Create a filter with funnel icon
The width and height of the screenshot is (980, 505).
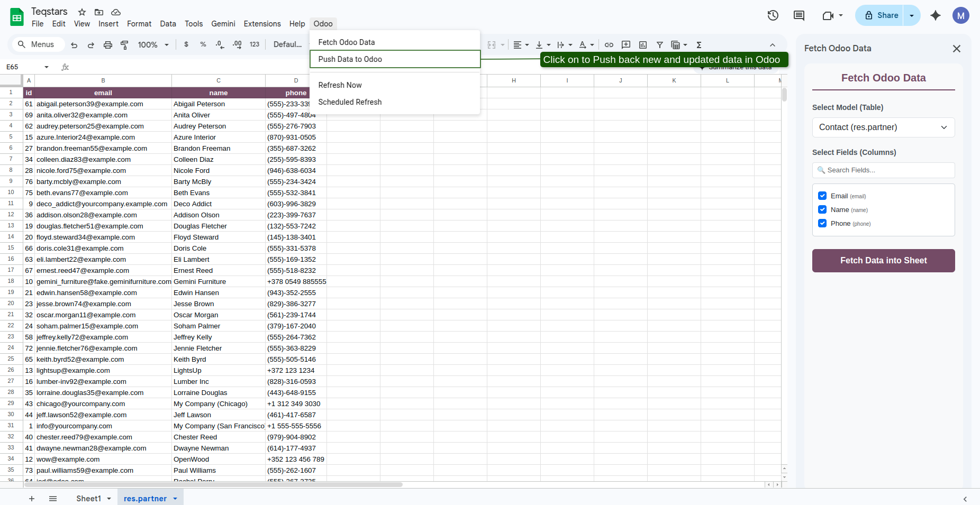pos(660,45)
